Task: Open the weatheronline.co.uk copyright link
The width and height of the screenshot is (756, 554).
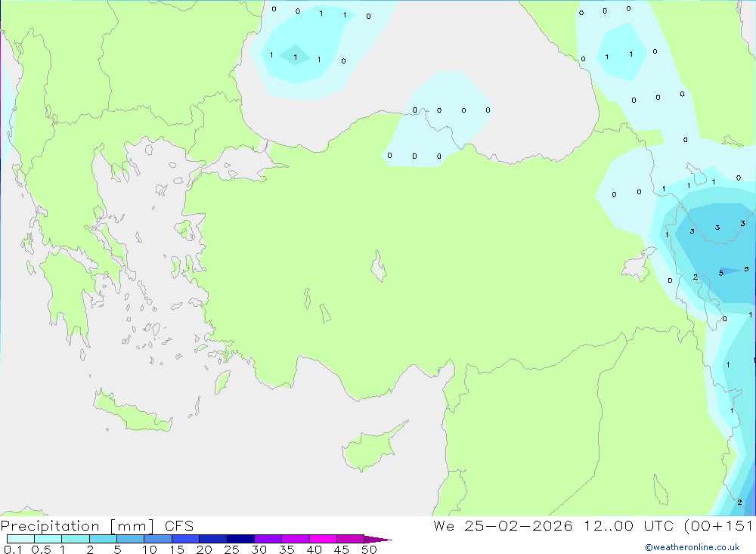Action: pos(692,547)
